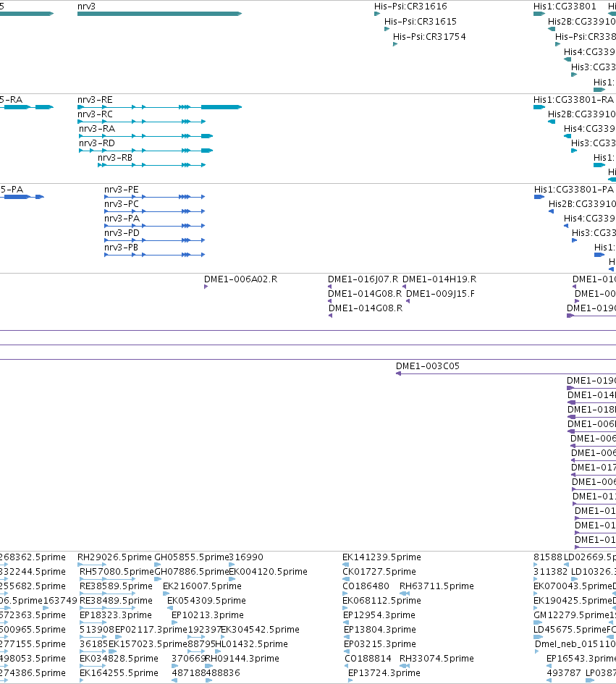Select EK216007.5prime EST label
Viewport: 616px width, 684px height.
(x=202, y=586)
